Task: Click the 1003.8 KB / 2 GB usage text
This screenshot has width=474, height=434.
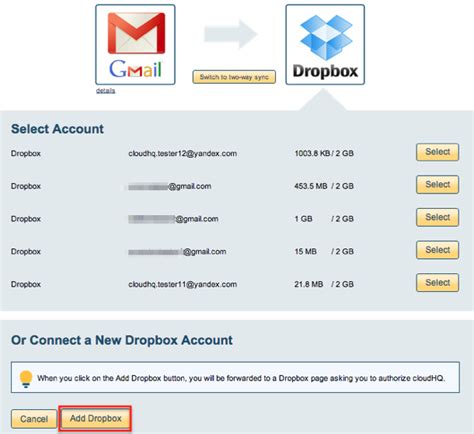Action: point(324,153)
